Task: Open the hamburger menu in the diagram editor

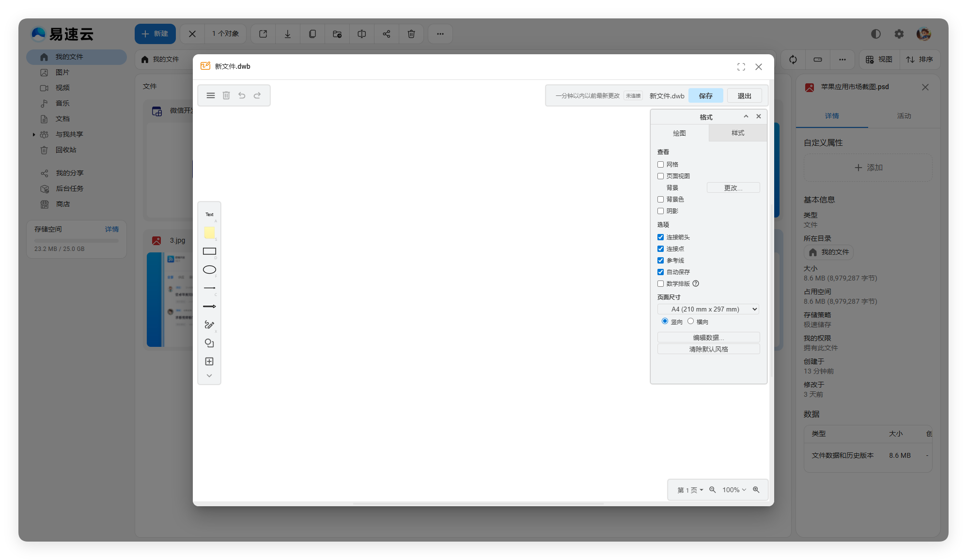Action: (211, 95)
